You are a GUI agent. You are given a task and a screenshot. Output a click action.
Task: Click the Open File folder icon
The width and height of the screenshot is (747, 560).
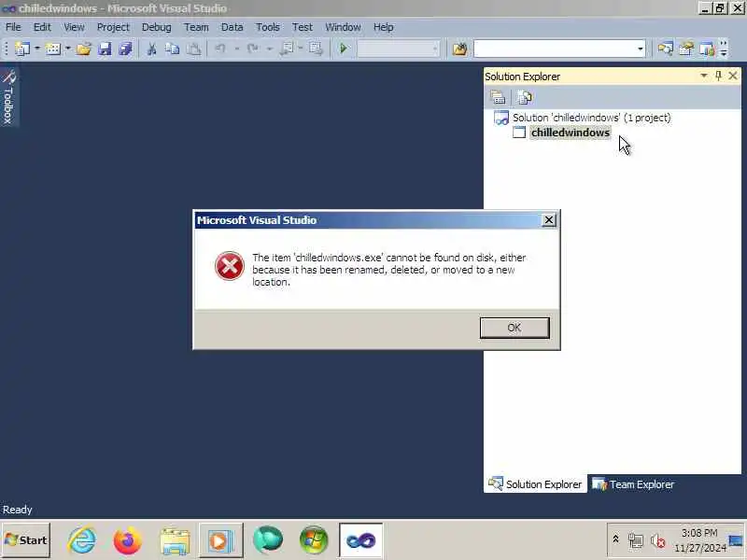84,49
